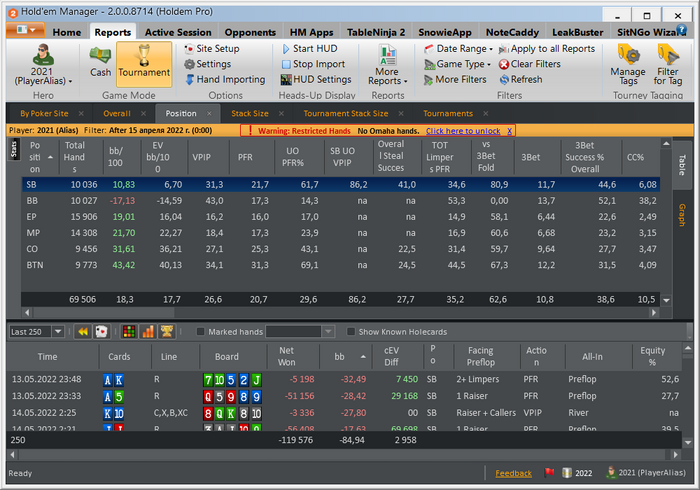Viewport: 700px width, 490px height.
Task: Close the Tournaments report tab
Action: coord(485,113)
